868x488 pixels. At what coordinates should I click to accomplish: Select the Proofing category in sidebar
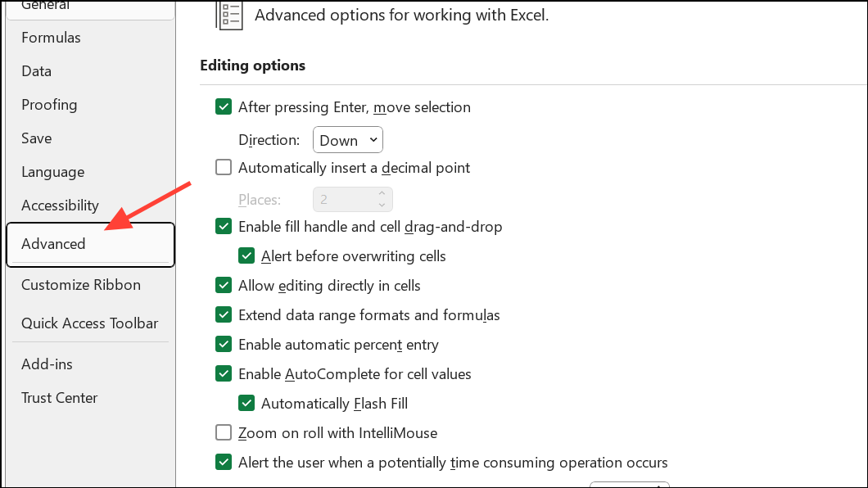click(49, 105)
